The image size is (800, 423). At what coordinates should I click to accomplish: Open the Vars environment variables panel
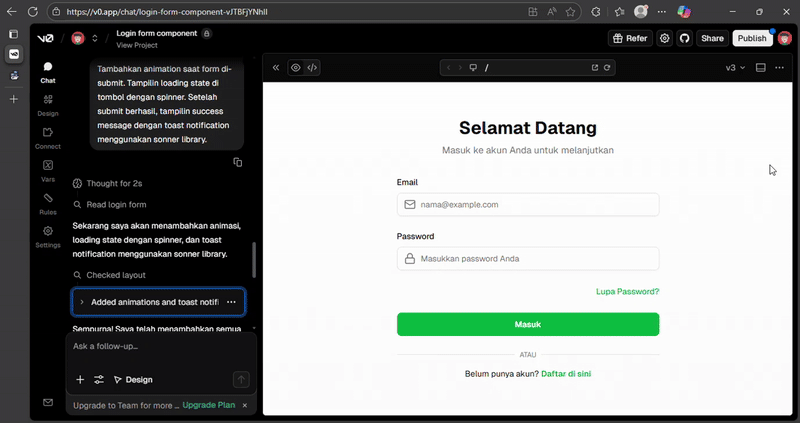click(x=47, y=170)
